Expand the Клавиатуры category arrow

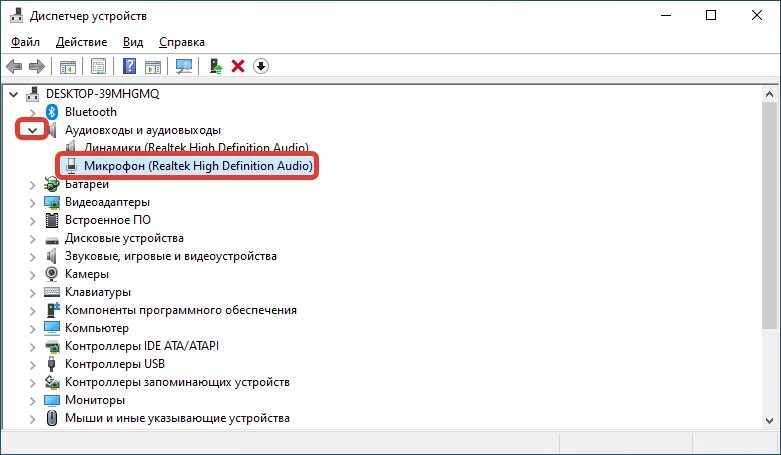[33, 293]
